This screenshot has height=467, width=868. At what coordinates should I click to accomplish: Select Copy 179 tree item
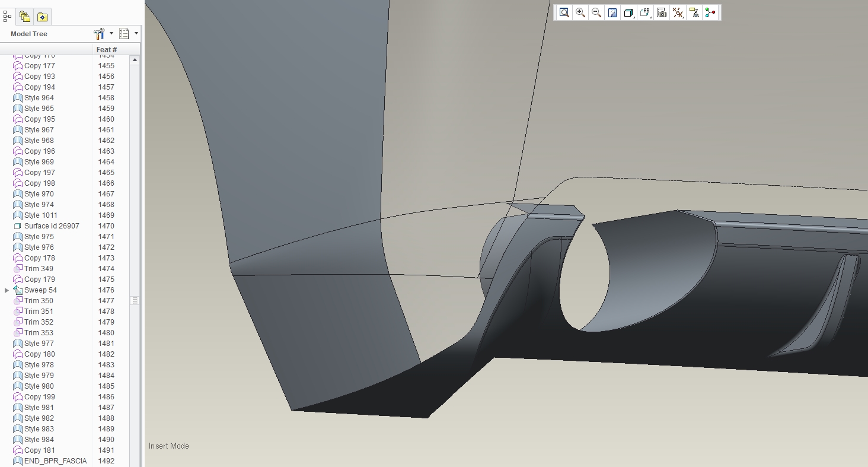click(40, 279)
